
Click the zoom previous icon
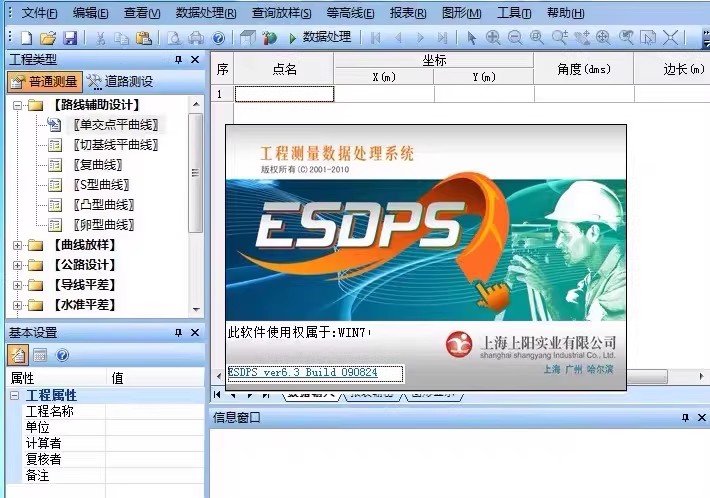pyautogui.click(x=626, y=38)
